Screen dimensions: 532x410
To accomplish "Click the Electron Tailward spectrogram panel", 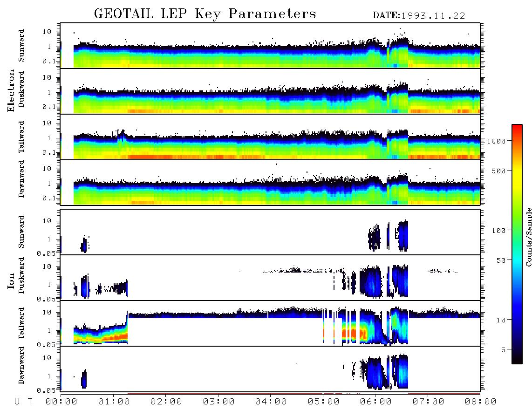I will 270,137.
